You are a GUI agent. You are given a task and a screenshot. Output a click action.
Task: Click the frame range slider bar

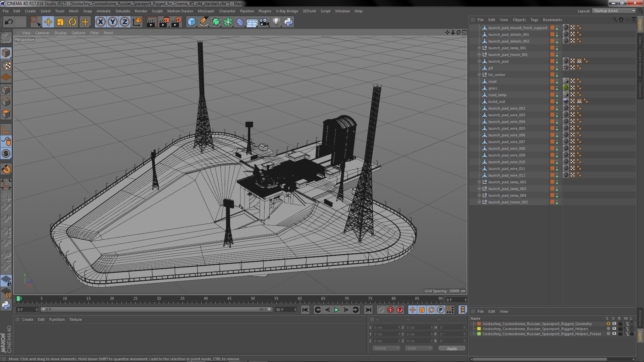(x=156, y=309)
